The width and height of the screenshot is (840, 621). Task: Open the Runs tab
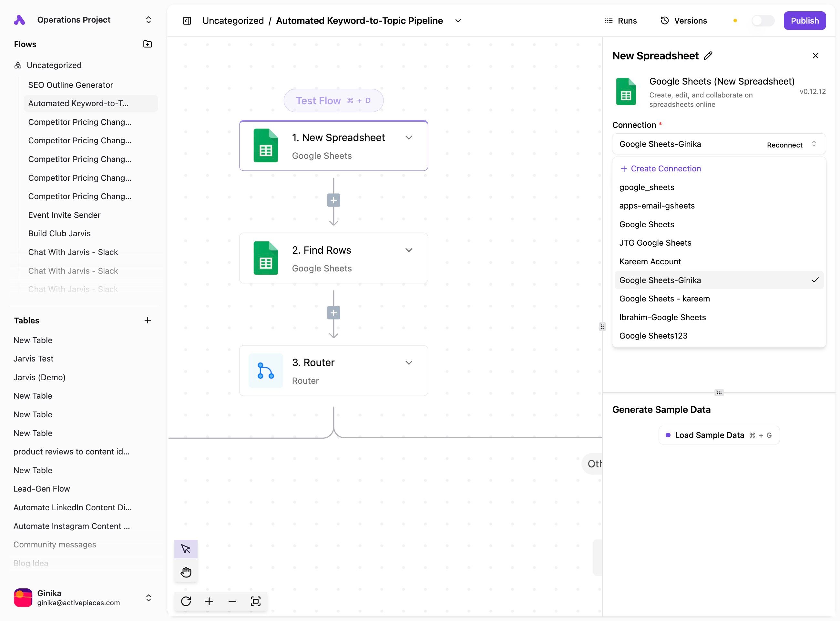(x=620, y=21)
